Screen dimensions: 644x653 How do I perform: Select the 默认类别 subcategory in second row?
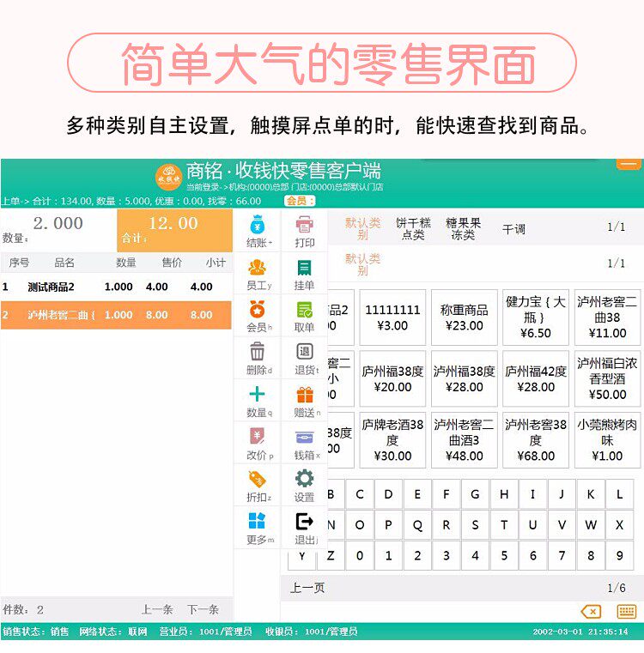[x=362, y=264]
